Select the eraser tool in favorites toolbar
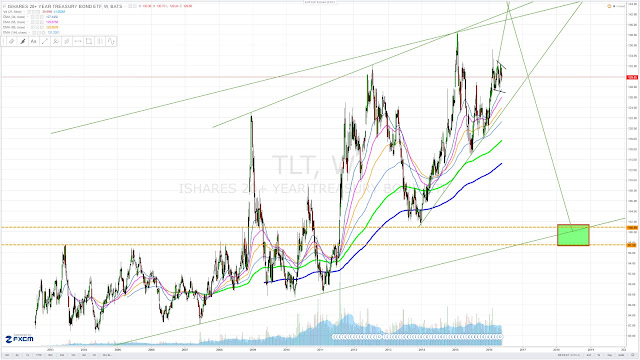 pos(12,41)
